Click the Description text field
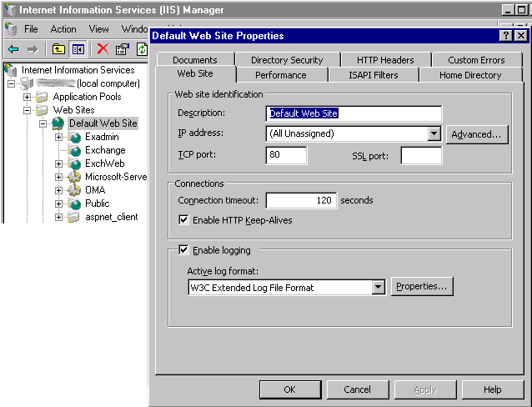This screenshot has width=532, height=407. point(354,113)
